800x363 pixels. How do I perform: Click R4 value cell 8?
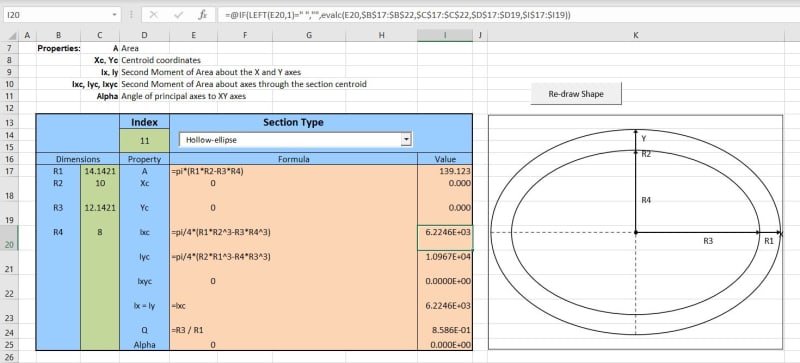(x=100, y=232)
